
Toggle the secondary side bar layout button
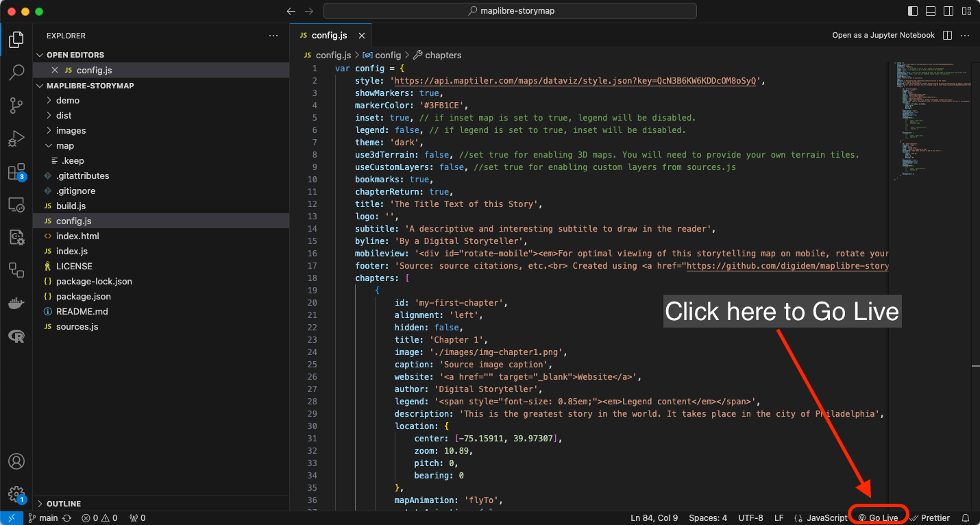(948, 11)
